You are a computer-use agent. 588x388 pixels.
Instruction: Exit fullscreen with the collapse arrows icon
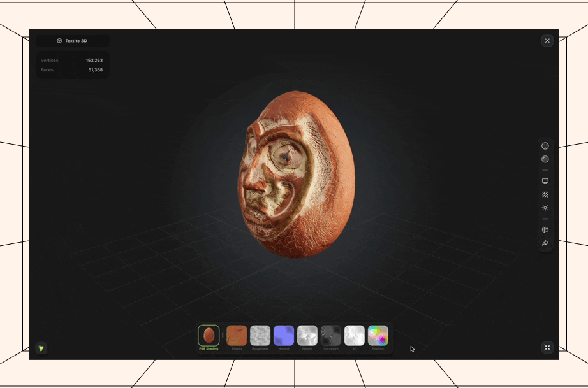pyautogui.click(x=547, y=348)
